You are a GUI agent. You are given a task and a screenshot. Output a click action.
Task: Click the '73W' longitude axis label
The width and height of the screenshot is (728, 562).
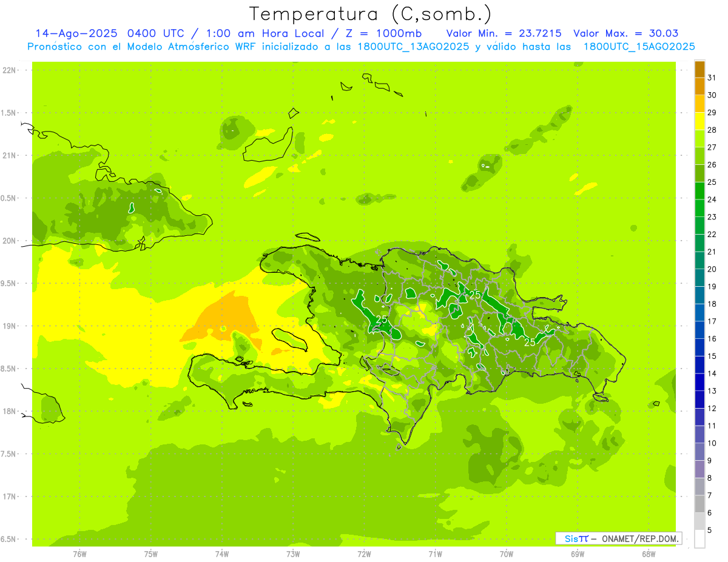293,554
